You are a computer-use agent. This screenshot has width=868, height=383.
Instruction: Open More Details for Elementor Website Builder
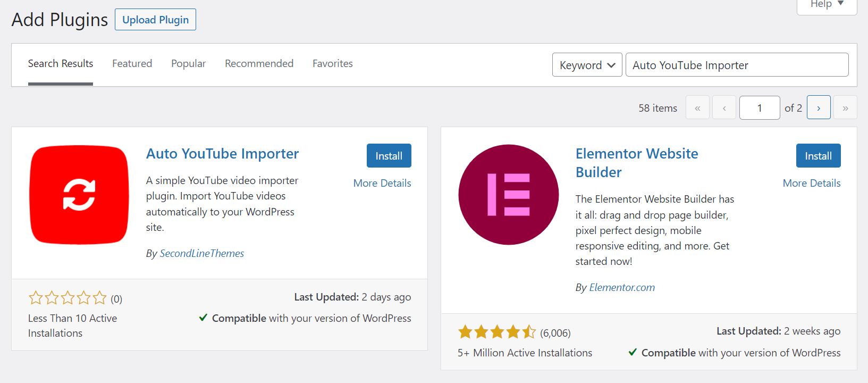[812, 183]
